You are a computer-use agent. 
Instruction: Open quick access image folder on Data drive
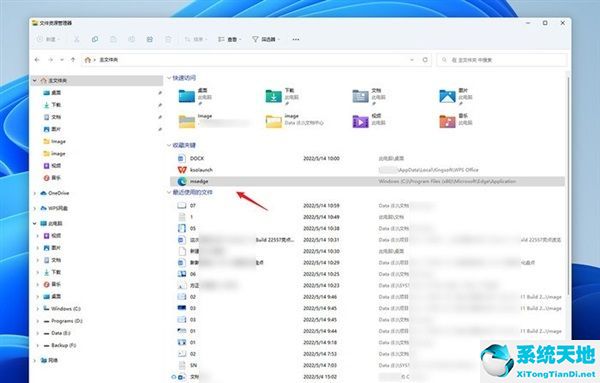pyautogui.click(x=295, y=121)
